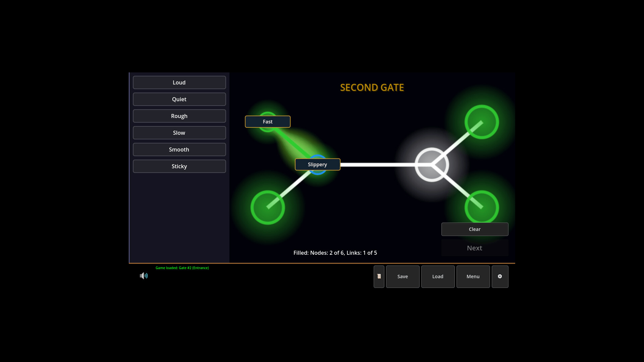Clear all placed words
Viewport: 644px width, 362px height.
[x=475, y=229]
